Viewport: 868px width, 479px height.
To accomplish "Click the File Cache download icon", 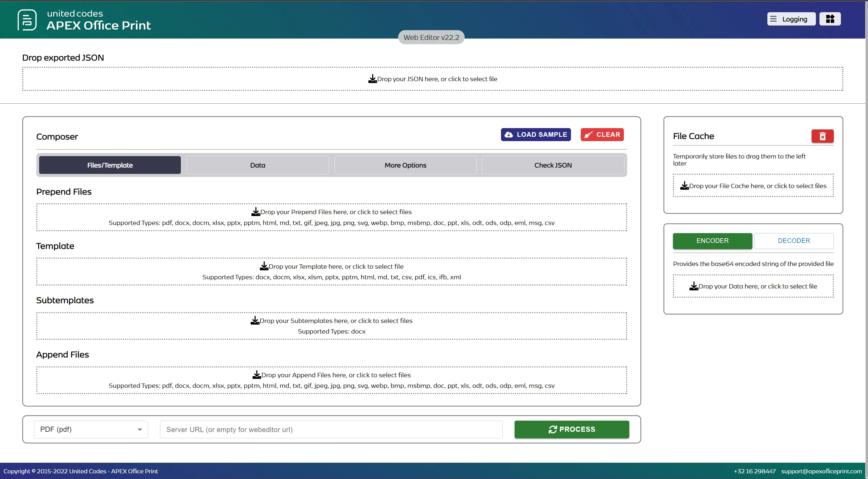I will click(684, 186).
